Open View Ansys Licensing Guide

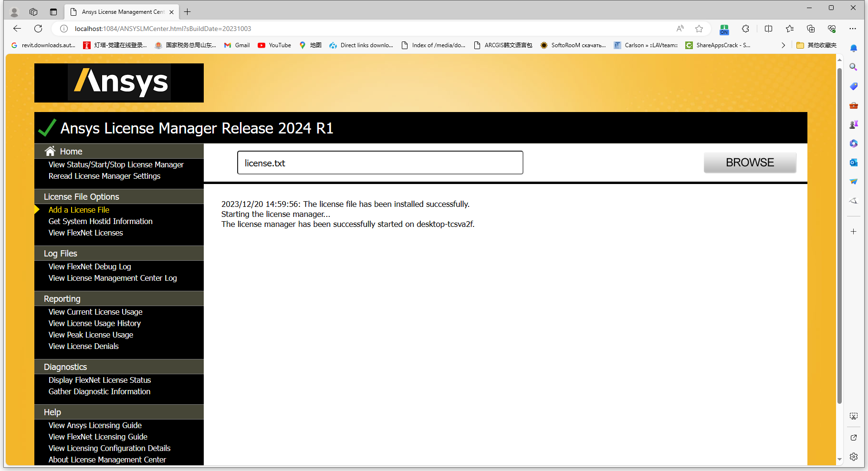coord(95,425)
